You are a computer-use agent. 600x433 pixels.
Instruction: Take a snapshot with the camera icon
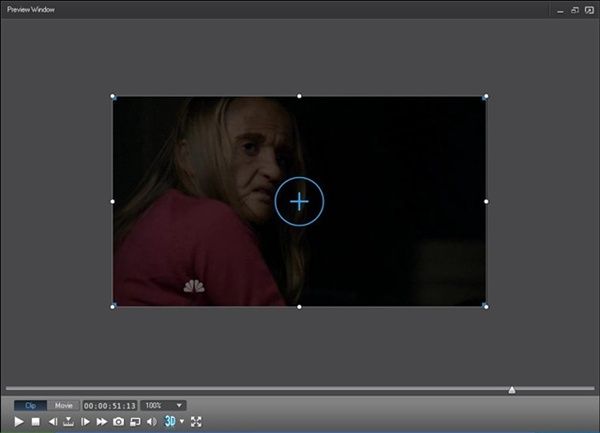tap(118, 422)
